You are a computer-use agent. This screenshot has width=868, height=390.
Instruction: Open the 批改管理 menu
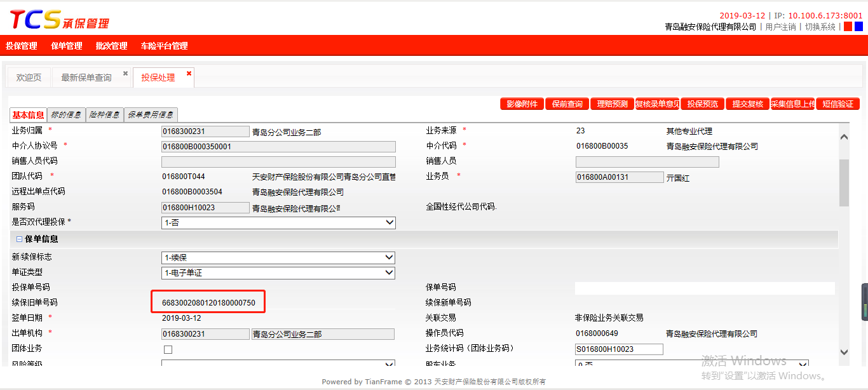click(111, 46)
